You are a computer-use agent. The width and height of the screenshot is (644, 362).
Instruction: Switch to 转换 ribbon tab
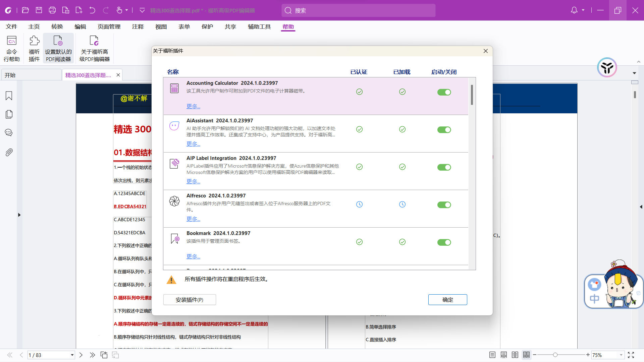(x=57, y=26)
